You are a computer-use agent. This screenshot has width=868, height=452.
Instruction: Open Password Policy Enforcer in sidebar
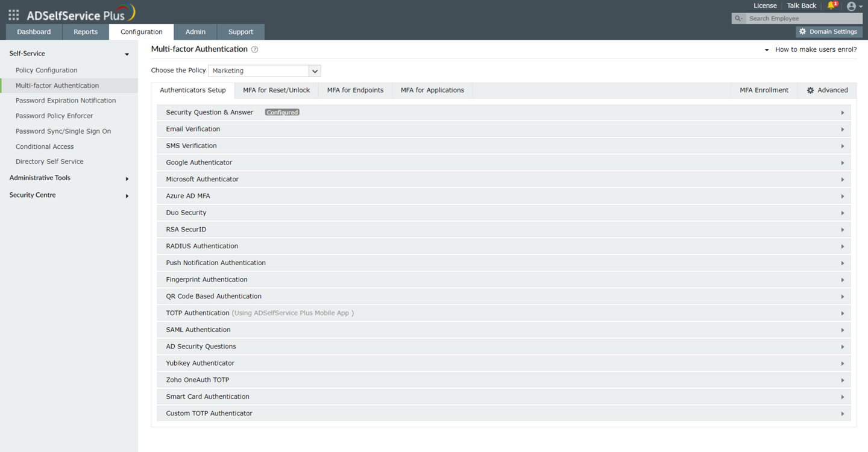[x=54, y=116]
